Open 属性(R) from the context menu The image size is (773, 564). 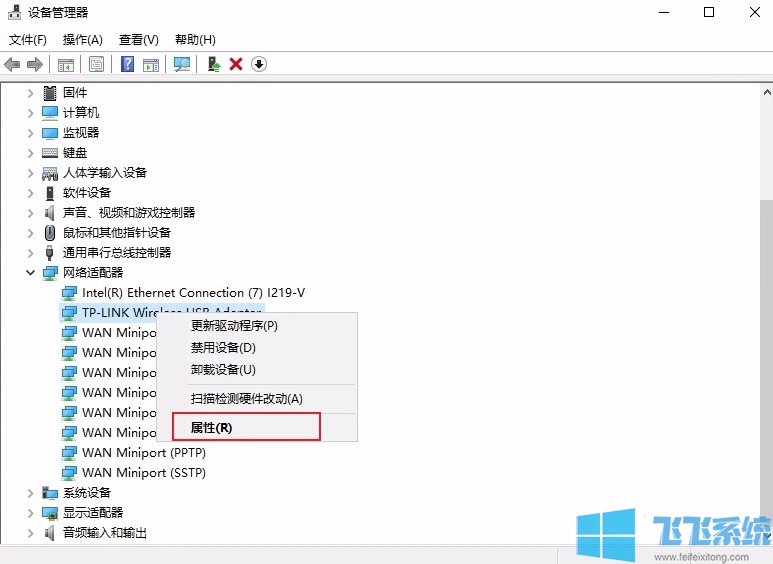click(x=257, y=427)
